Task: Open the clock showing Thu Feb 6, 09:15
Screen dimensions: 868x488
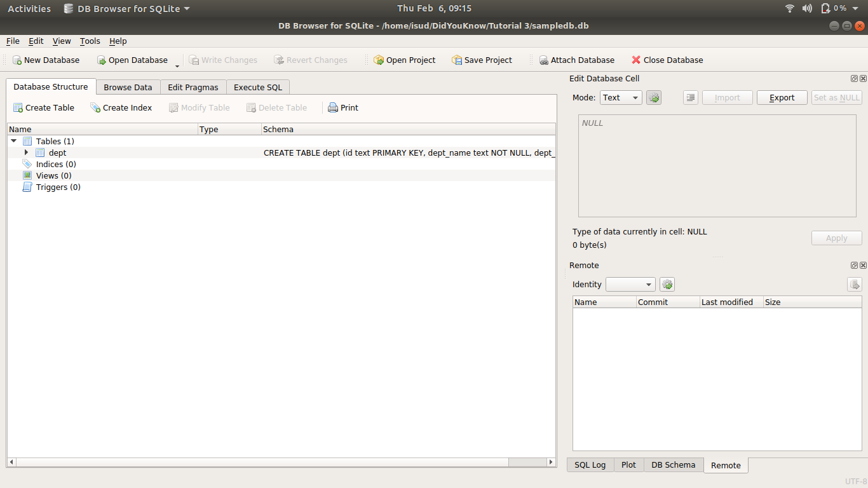Action: click(434, 8)
